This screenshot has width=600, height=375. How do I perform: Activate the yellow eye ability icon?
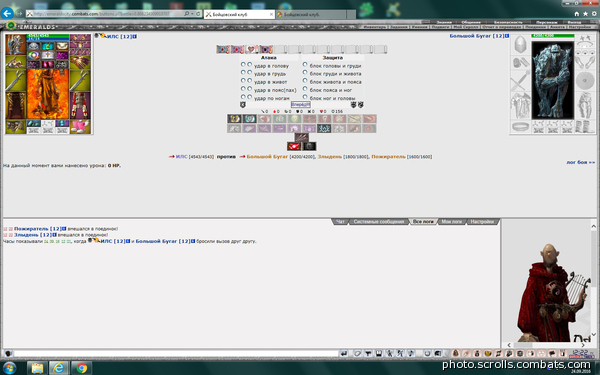[x=234, y=119]
